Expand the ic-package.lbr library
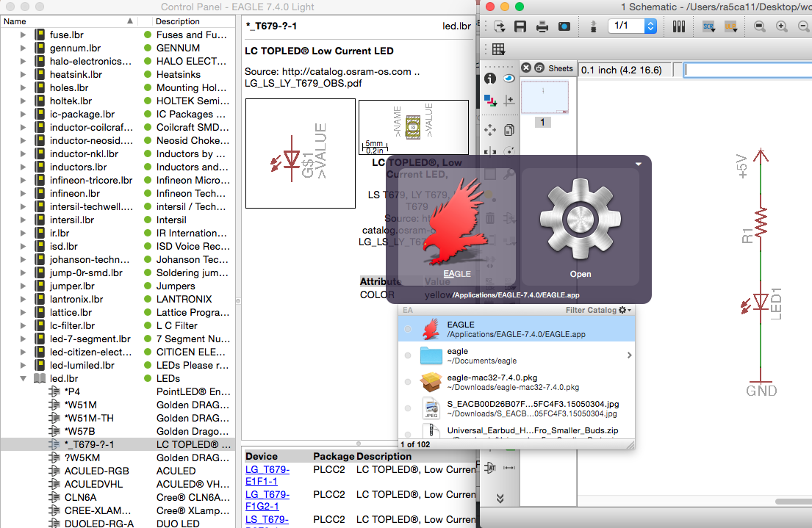 point(23,114)
